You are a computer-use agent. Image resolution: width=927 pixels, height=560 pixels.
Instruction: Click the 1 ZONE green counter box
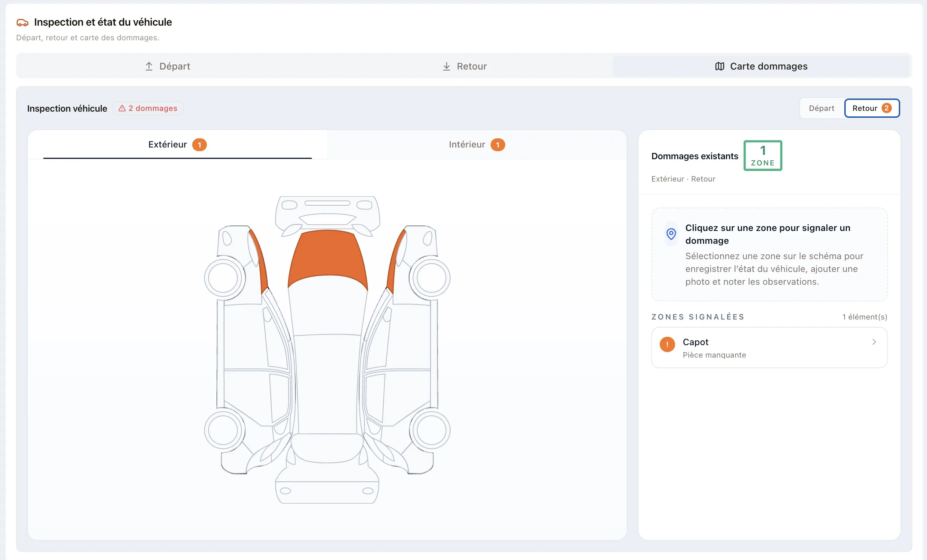(x=763, y=156)
